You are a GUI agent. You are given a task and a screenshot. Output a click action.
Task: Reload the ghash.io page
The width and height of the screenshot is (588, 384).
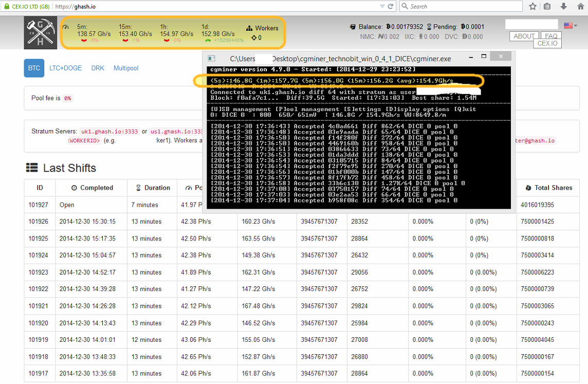(391, 7)
